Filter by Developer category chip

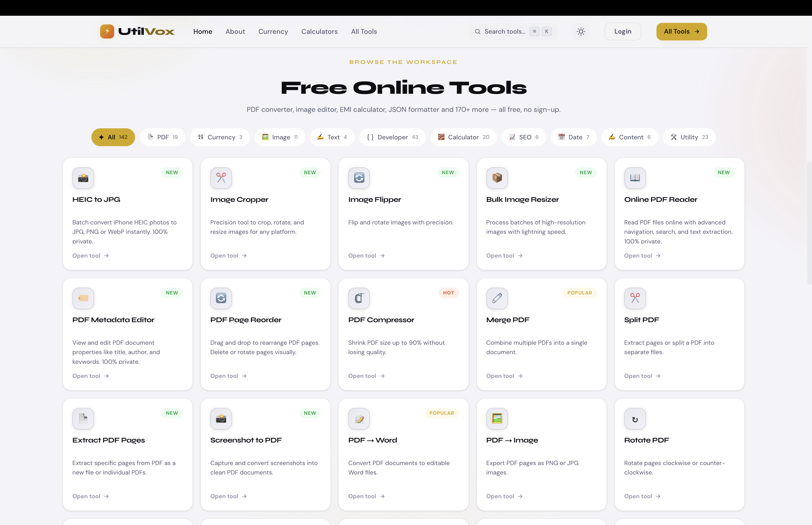[393, 137]
